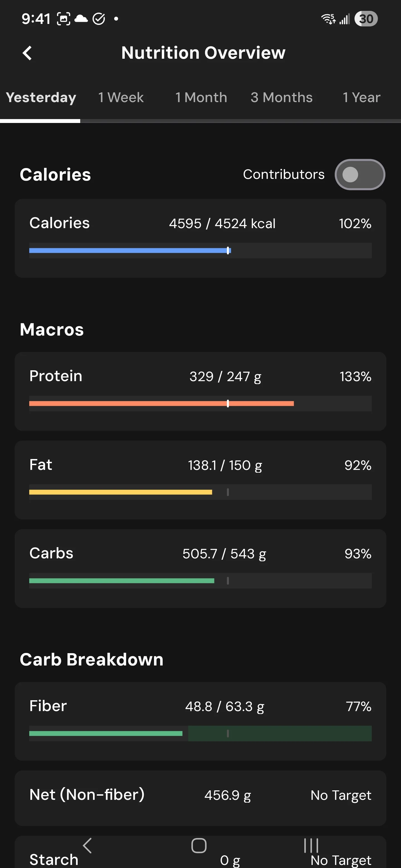Screen dimensions: 401x868
Task: Open the 1 Year tab
Action: (361, 97)
